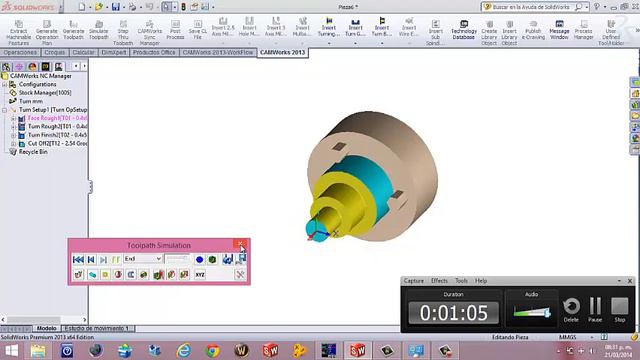
Task: Expand Turn Rough2 operation
Action: point(13,127)
